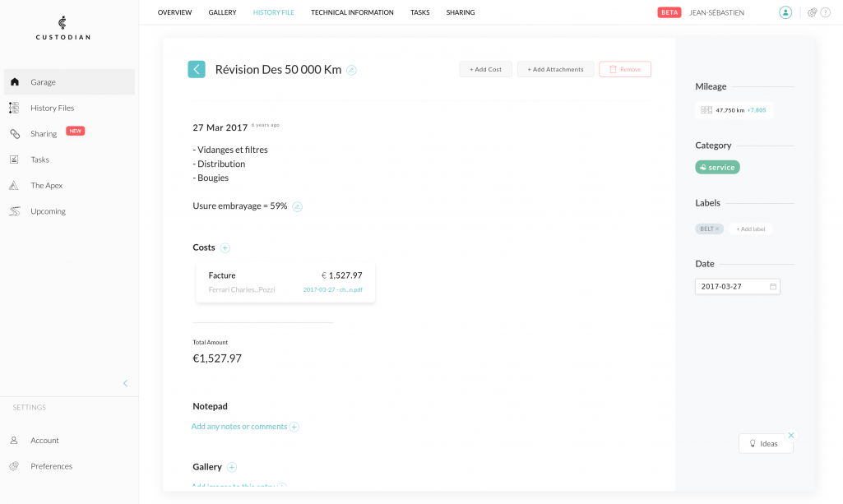Switch to the Gallery tab
This screenshot has width=843, height=504.
pyautogui.click(x=223, y=12)
